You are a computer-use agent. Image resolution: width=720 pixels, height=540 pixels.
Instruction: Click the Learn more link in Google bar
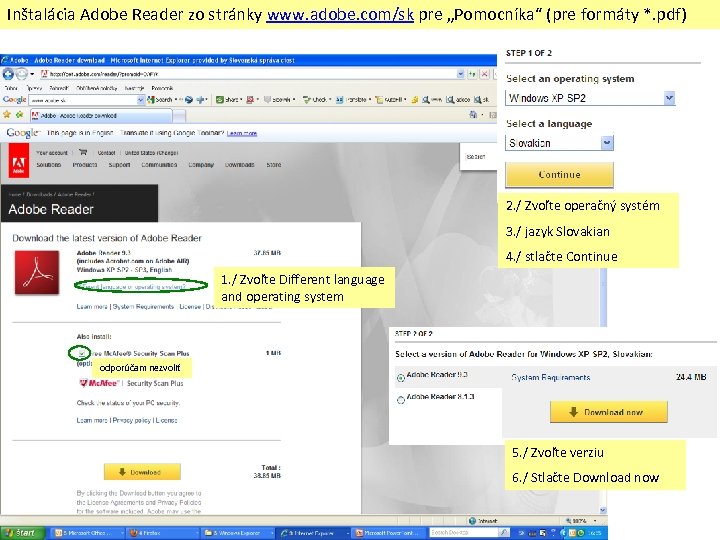click(x=242, y=133)
